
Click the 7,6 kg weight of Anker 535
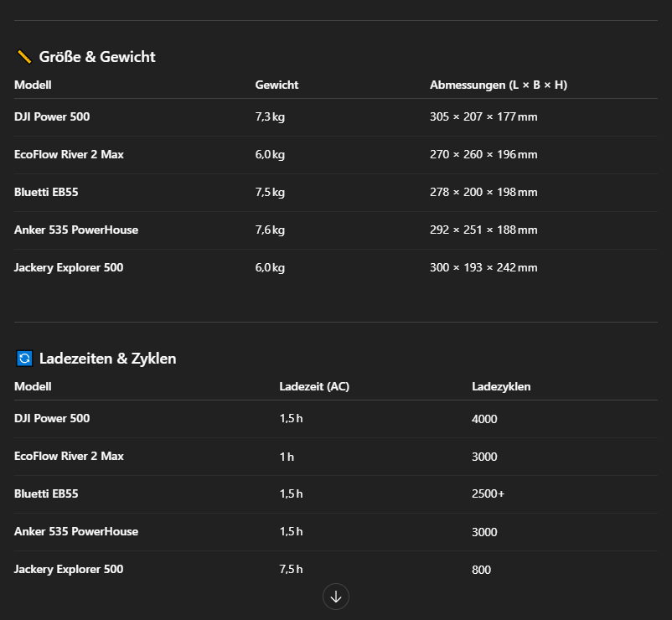pos(270,230)
